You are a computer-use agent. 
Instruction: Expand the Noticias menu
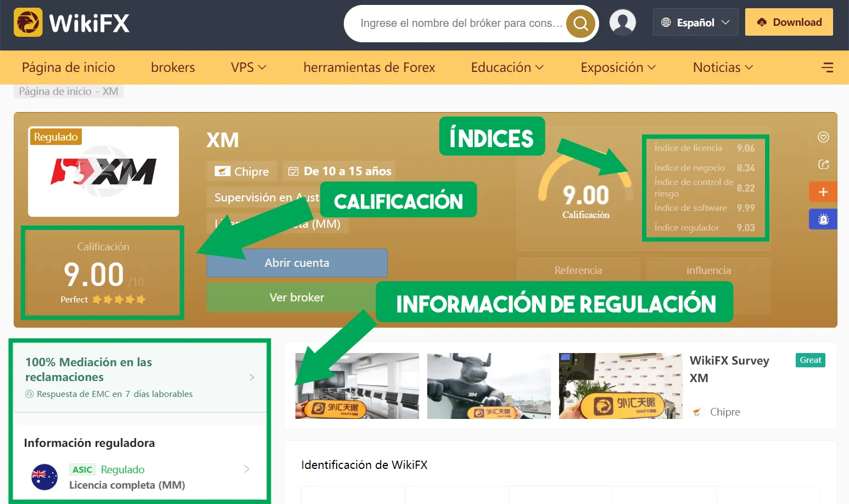tap(723, 68)
